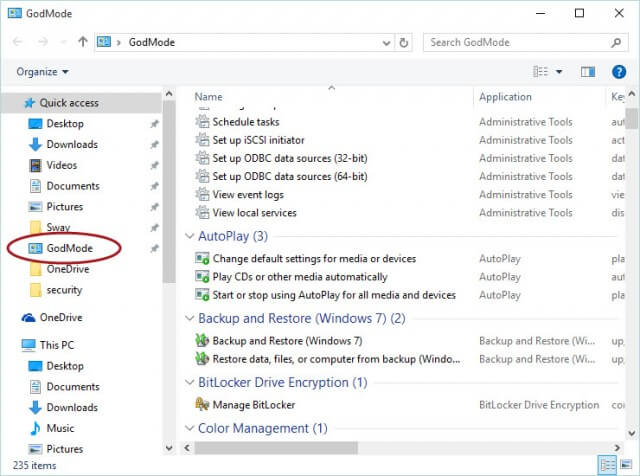
Task: Collapse Backup and Restore (Windows 7) (2) group
Action: tap(189, 318)
